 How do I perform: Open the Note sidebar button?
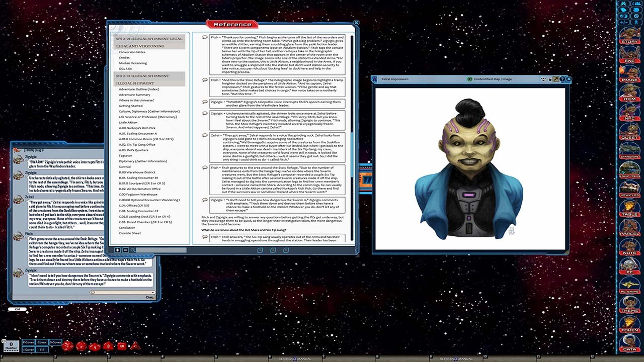pyautogui.click(x=629, y=247)
